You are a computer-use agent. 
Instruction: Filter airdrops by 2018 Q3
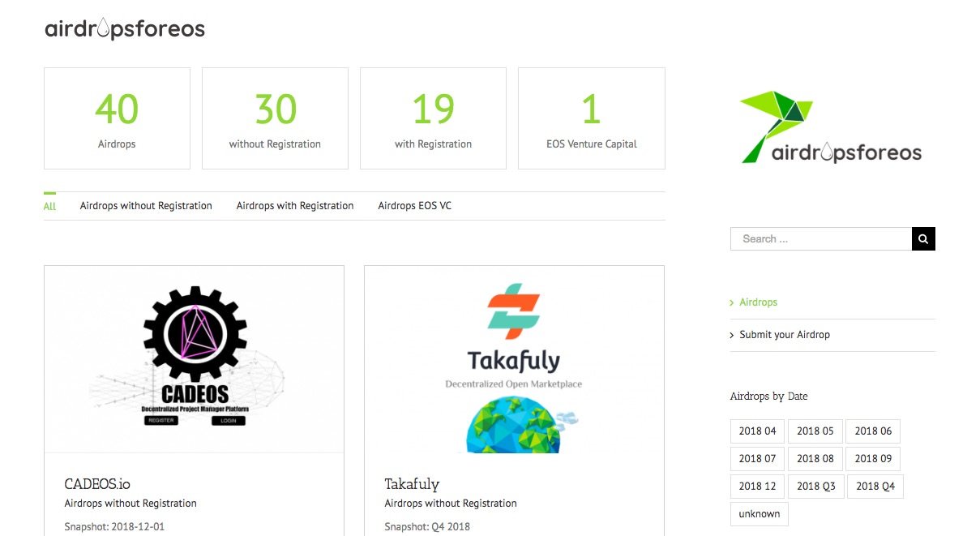(815, 487)
